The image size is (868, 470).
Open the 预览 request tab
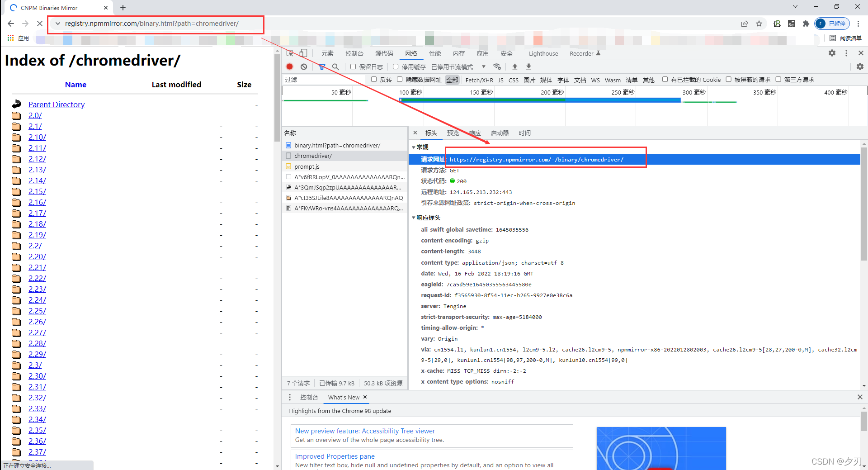[x=453, y=133]
